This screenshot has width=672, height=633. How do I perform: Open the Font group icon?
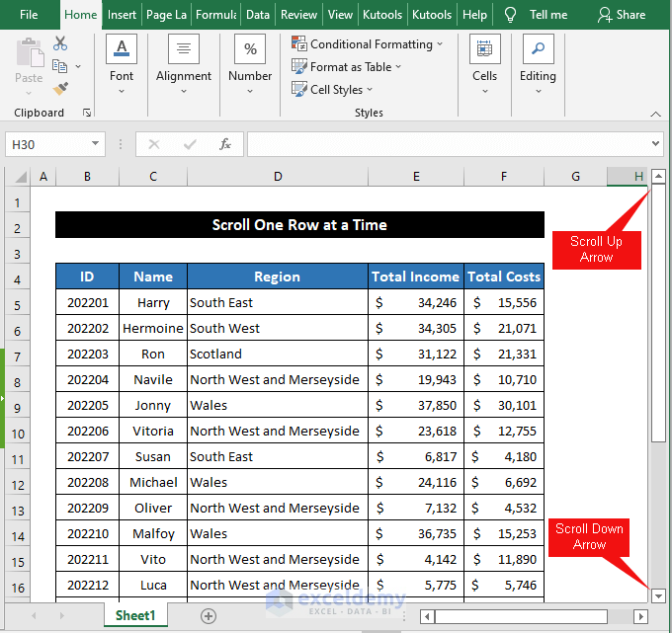pos(122,49)
